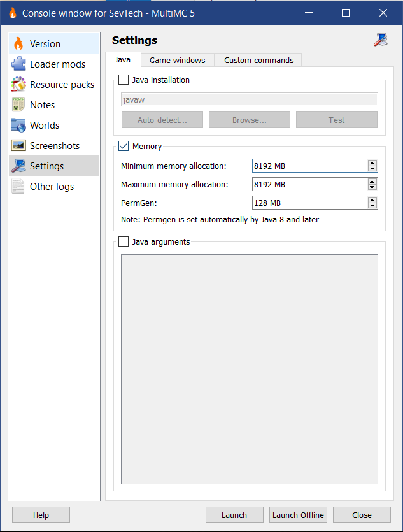Click the Version flame icon in sidebar
This screenshot has width=403, height=532.
[x=18, y=43]
